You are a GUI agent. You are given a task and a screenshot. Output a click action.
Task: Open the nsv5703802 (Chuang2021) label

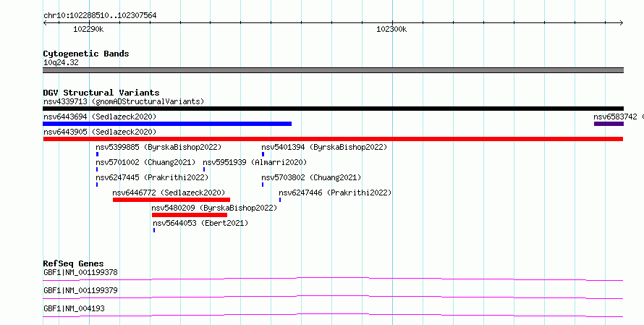click(311, 177)
